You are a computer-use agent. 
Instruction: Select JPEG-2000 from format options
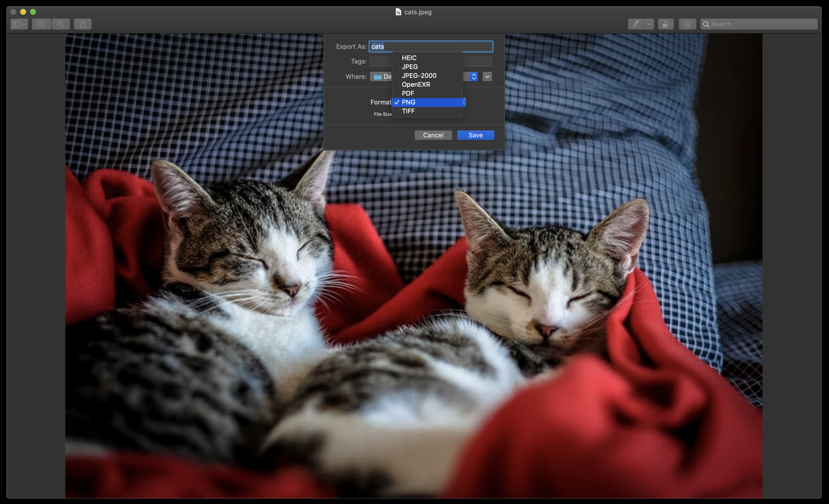coord(419,75)
